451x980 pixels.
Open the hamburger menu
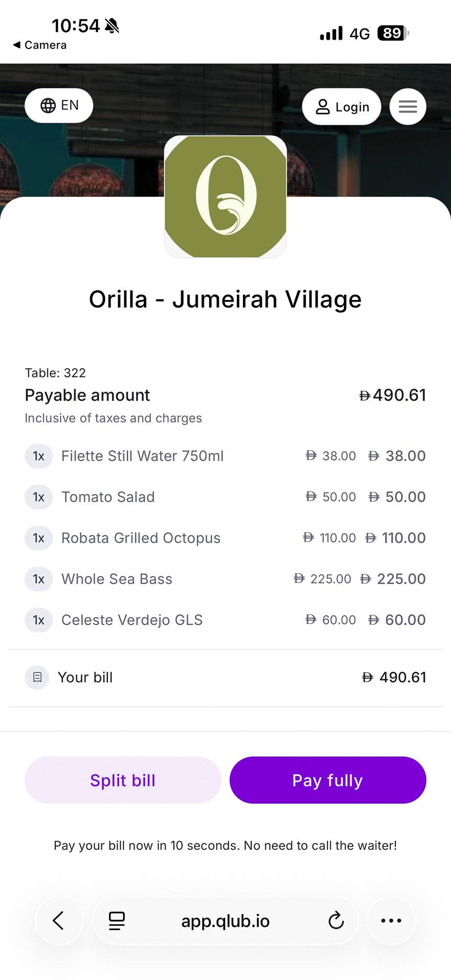coord(407,106)
